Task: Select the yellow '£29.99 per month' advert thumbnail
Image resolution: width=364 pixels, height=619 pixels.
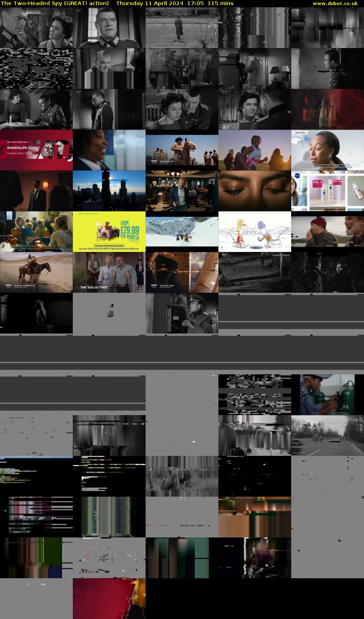Action: point(109,232)
